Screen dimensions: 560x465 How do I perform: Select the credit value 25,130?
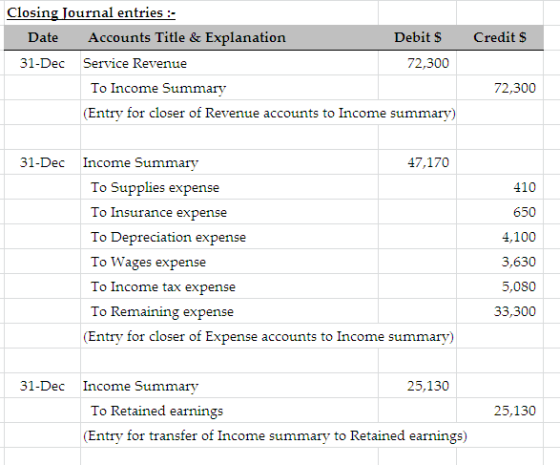tap(515, 411)
